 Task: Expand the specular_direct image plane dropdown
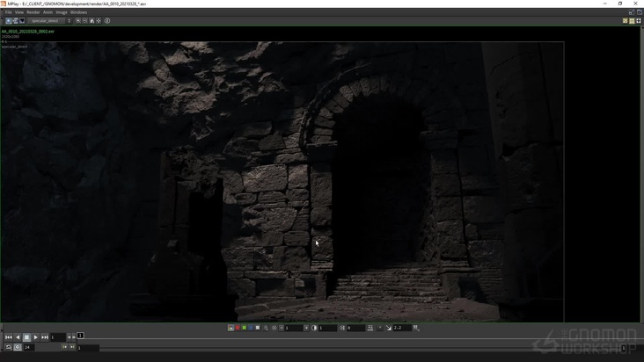[x=48, y=20]
